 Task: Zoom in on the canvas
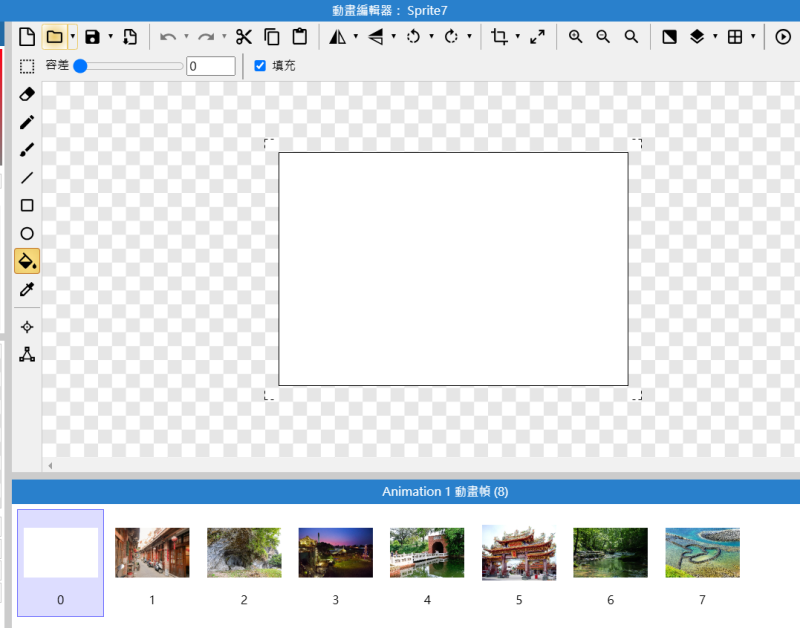pos(576,37)
